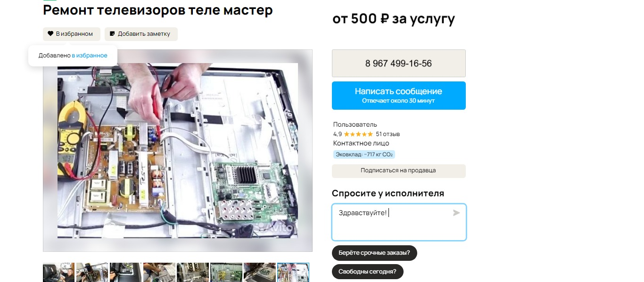Click Написать сообщение button
This screenshot has height=282, width=644.
pyautogui.click(x=399, y=96)
